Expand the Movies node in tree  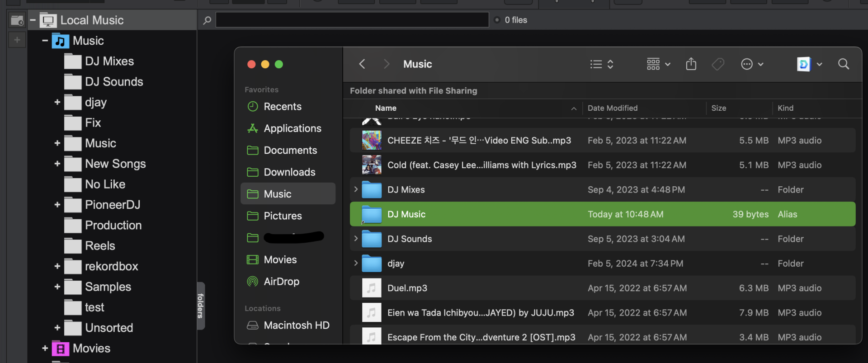pos(45,348)
